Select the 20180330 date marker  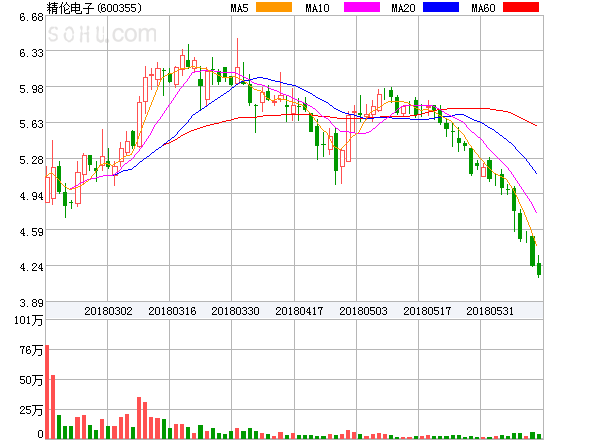point(235,311)
